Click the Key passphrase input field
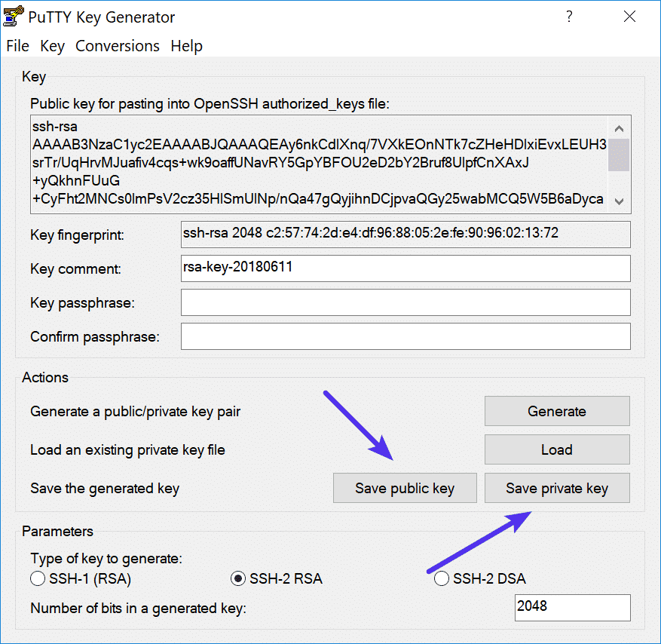Viewport: 661px width, 644px height. [405, 302]
